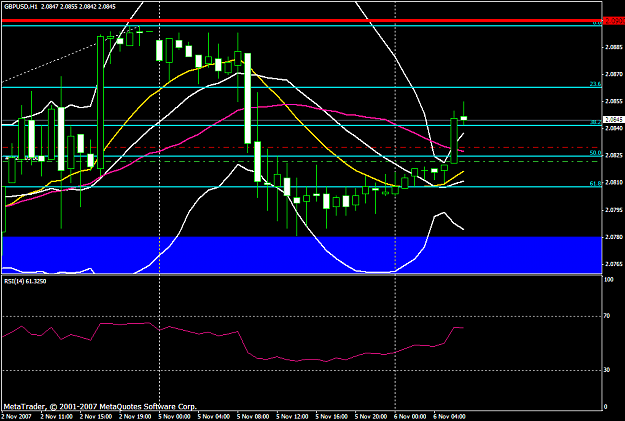Click the 5 Nov 12:00 time label
This screenshot has width=625, height=421.
pyautogui.click(x=293, y=417)
